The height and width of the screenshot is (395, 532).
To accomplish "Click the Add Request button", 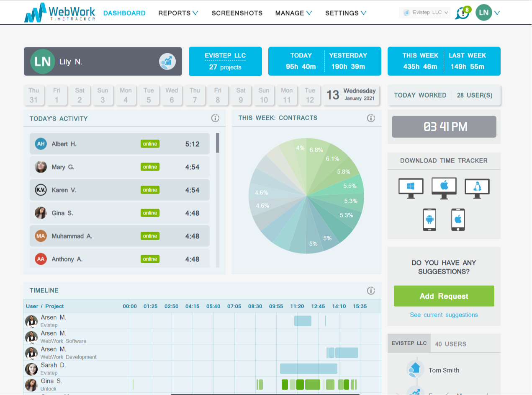I will pyautogui.click(x=444, y=296).
